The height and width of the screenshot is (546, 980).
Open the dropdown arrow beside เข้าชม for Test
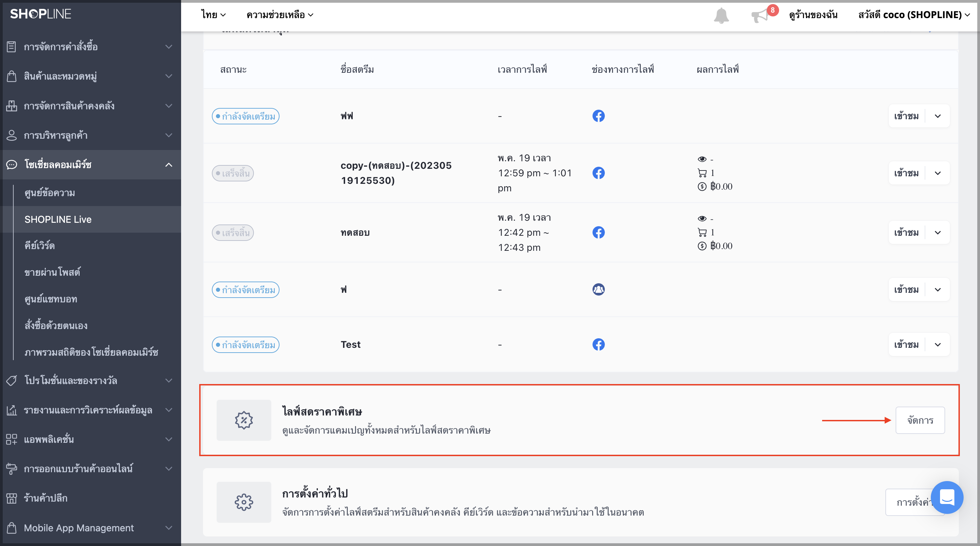click(938, 345)
